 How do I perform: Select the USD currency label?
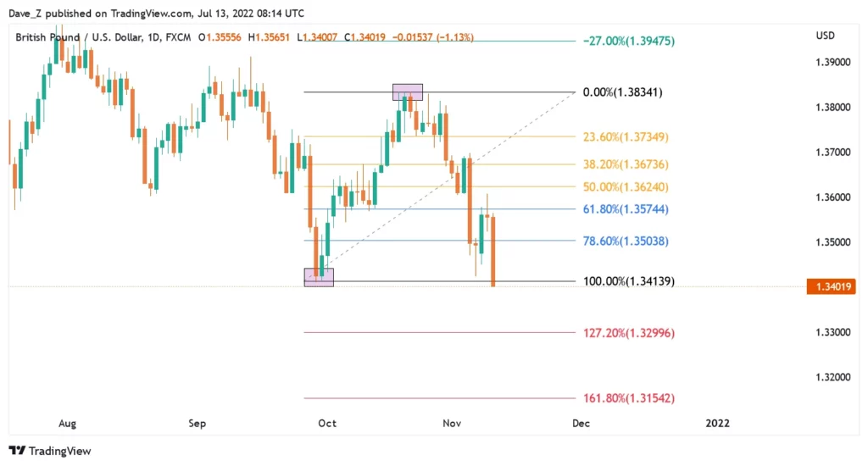[x=826, y=36]
